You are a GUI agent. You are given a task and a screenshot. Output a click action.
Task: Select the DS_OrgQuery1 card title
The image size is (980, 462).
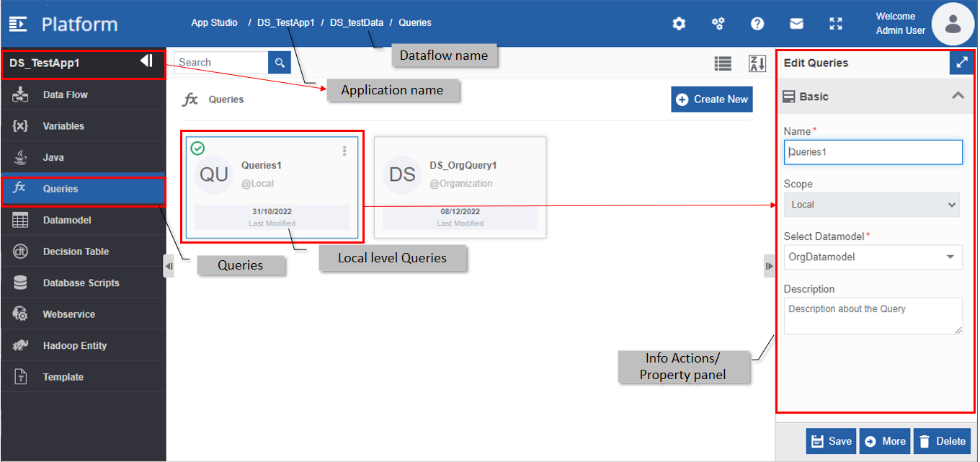tap(463, 165)
